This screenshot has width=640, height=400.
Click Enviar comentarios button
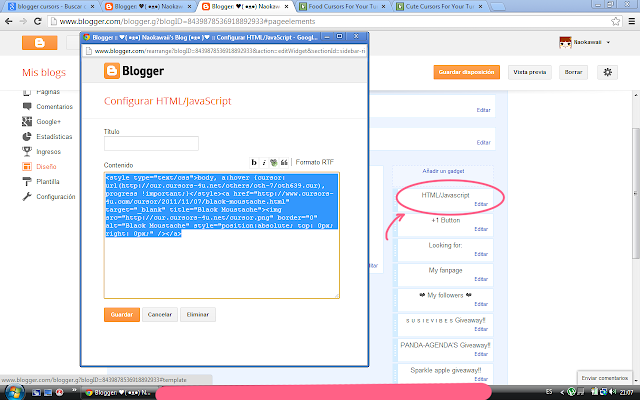604,378
